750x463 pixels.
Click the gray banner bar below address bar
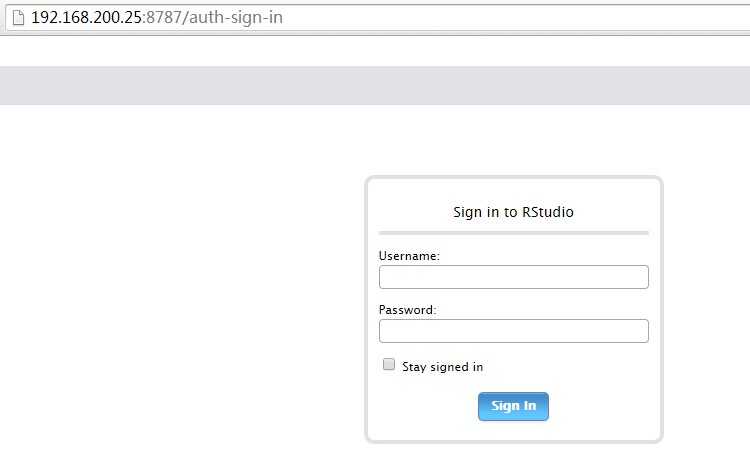pos(375,85)
